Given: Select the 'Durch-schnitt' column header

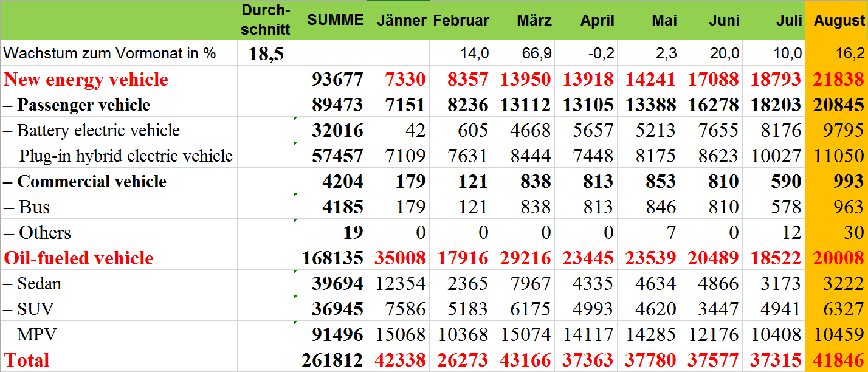Looking at the screenshot, I should pyautogui.click(x=266, y=20).
